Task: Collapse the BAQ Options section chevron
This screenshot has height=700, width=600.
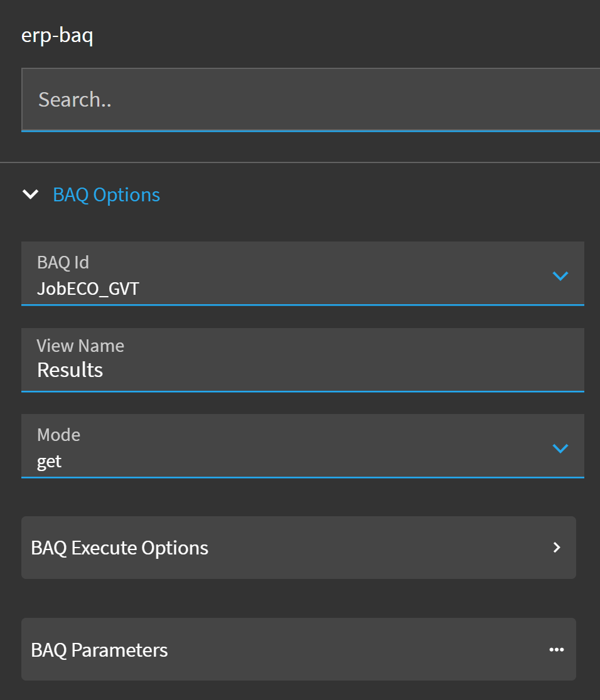Action: [x=30, y=194]
